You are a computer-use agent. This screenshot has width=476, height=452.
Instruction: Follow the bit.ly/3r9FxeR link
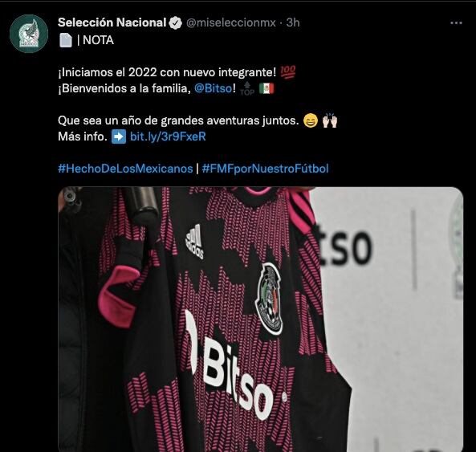[168, 136]
